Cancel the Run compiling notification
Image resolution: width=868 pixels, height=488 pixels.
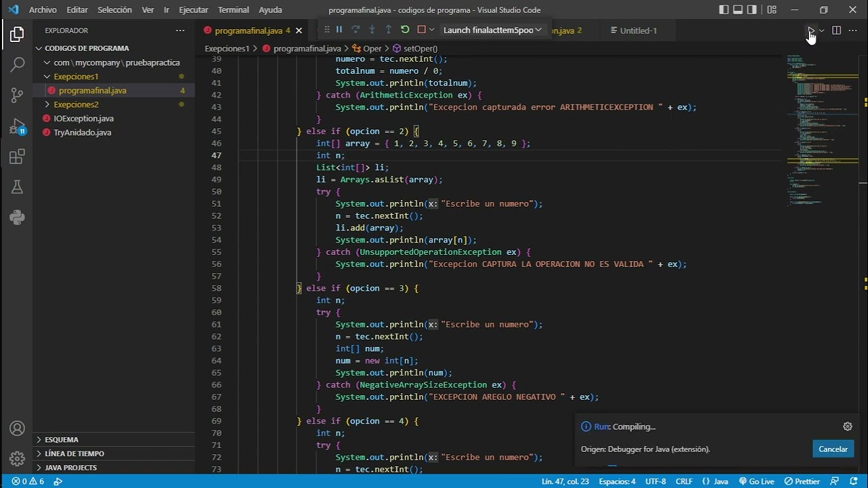[x=833, y=449]
